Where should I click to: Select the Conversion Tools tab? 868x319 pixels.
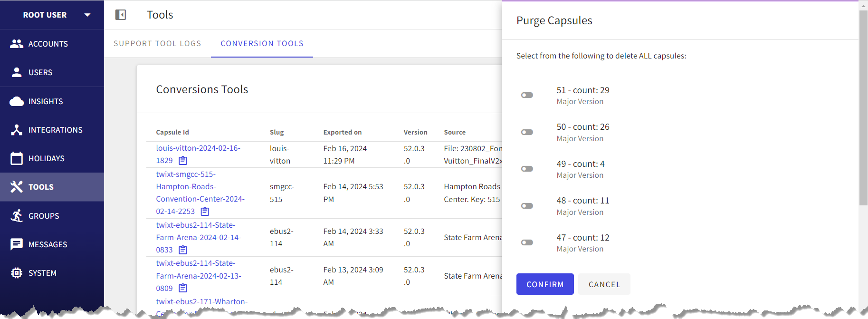coord(262,43)
